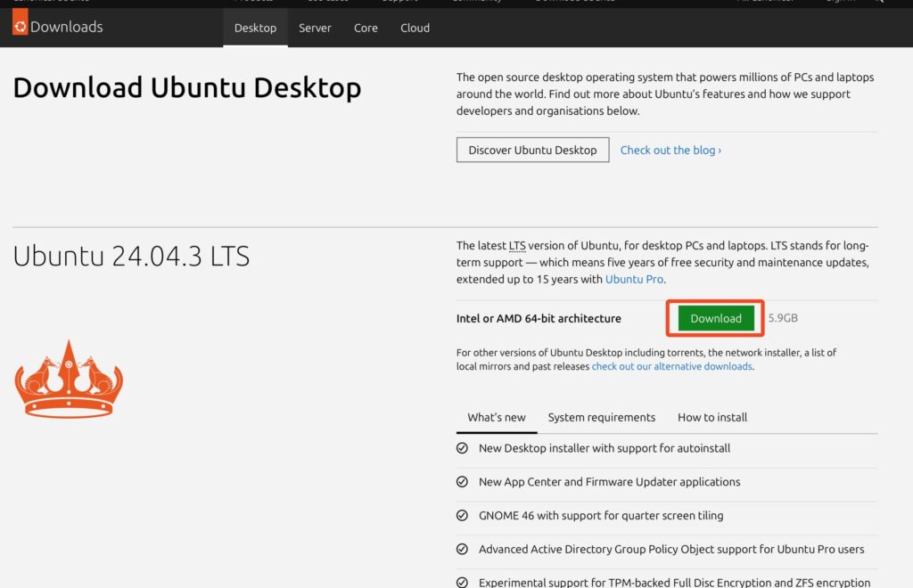Click the Ubuntu logo icon beside Downloads
The height and width of the screenshot is (588, 913).
[20, 26]
